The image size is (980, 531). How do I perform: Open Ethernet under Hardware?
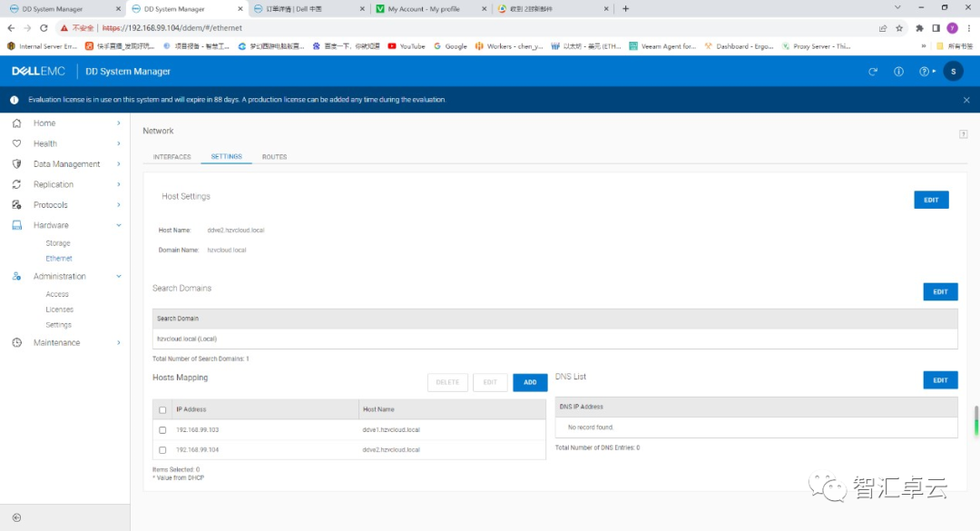pyautogui.click(x=59, y=259)
